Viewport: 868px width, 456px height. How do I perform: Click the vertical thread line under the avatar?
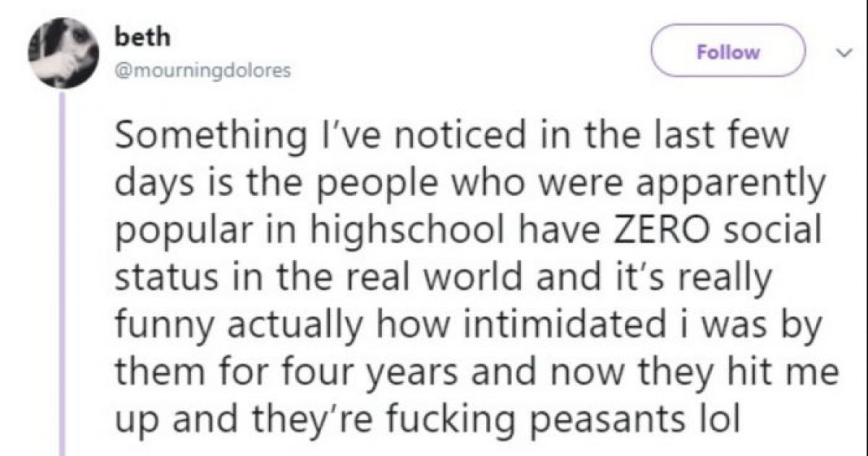pyautogui.click(x=62, y=275)
